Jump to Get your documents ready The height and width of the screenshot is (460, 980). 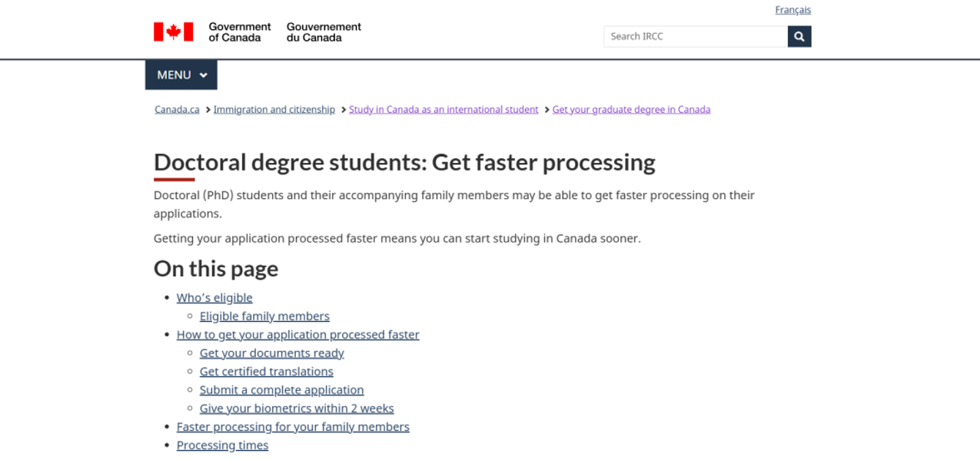(x=271, y=353)
